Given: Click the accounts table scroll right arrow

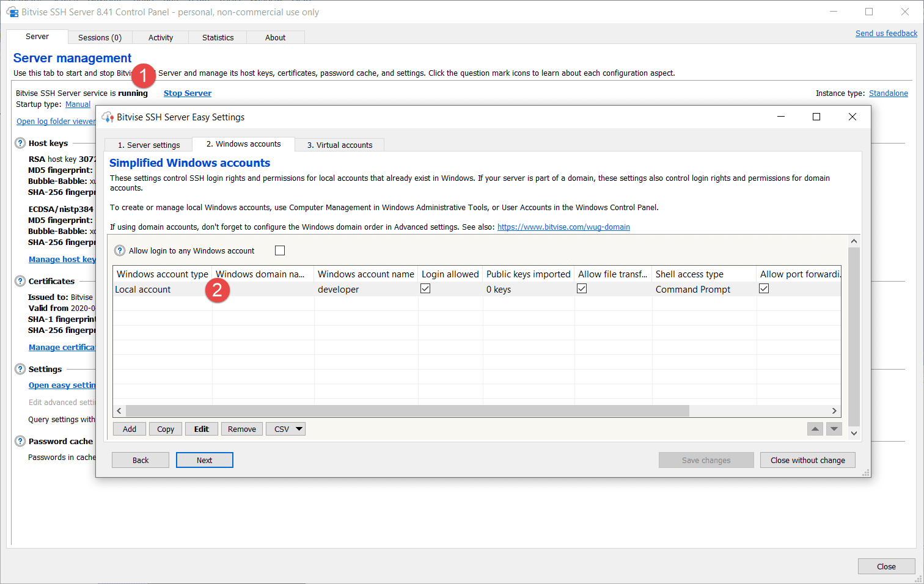Looking at the screenshot, I should [834, 411].
